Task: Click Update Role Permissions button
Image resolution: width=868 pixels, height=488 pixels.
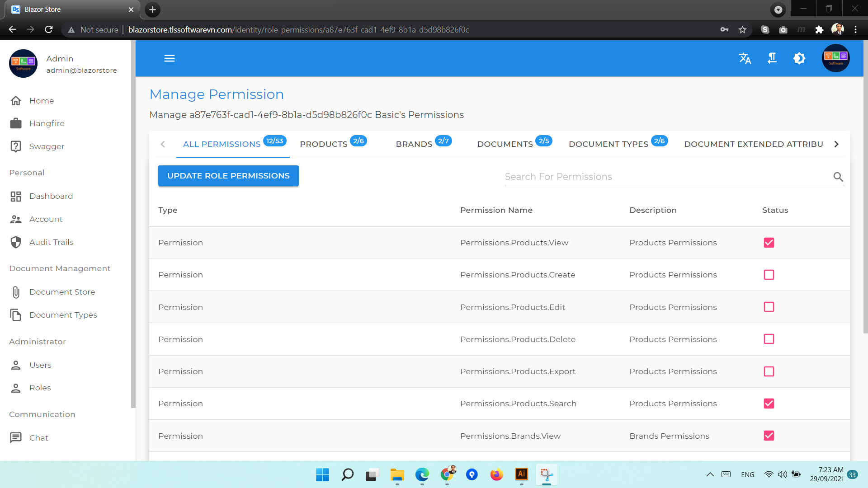Action: click(228, 176)
